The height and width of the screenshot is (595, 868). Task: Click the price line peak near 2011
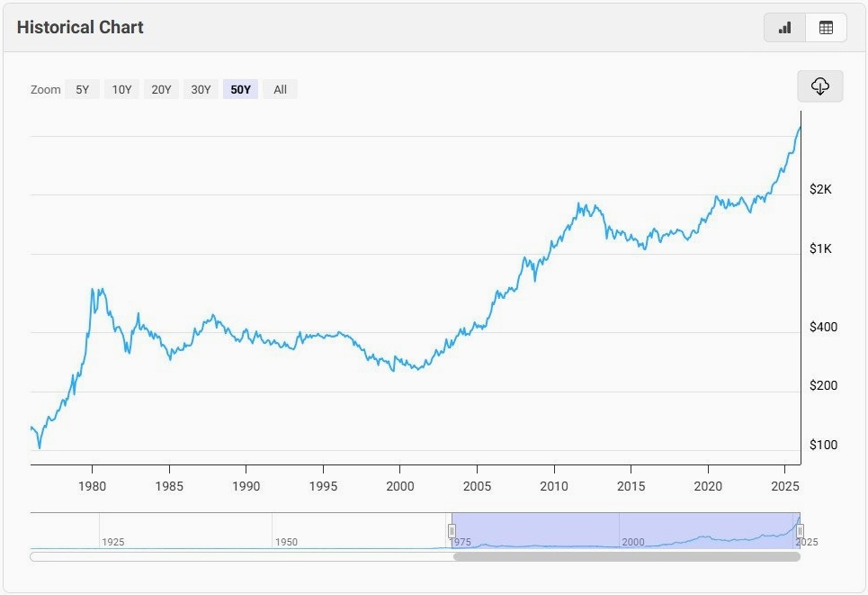pyautogui.click(x=579, y=204)
